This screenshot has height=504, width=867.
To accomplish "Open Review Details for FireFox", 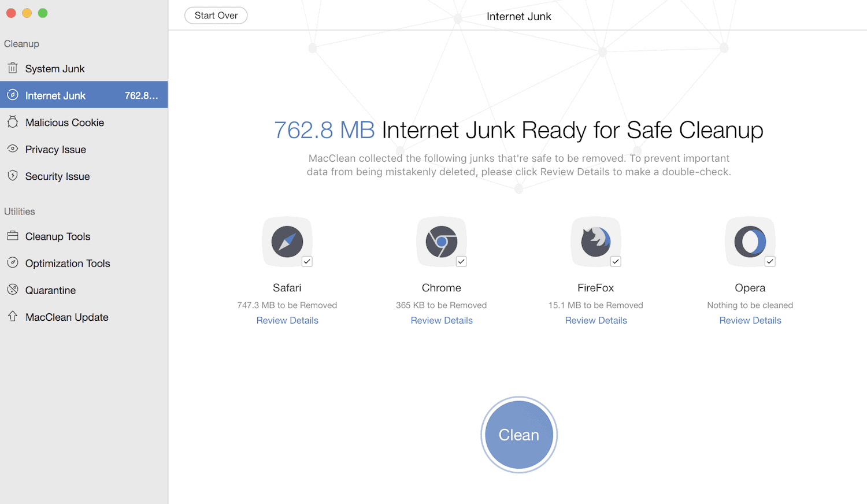I will click(595, 320).
